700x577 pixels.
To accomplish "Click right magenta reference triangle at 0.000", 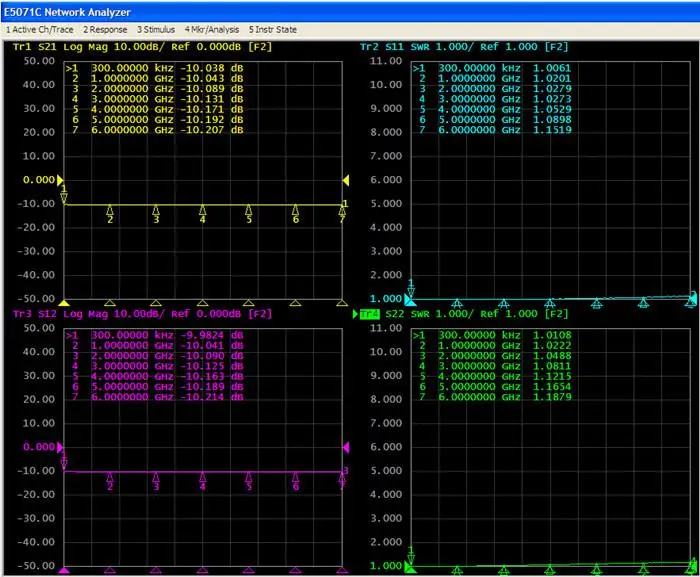I will (346, 447).
